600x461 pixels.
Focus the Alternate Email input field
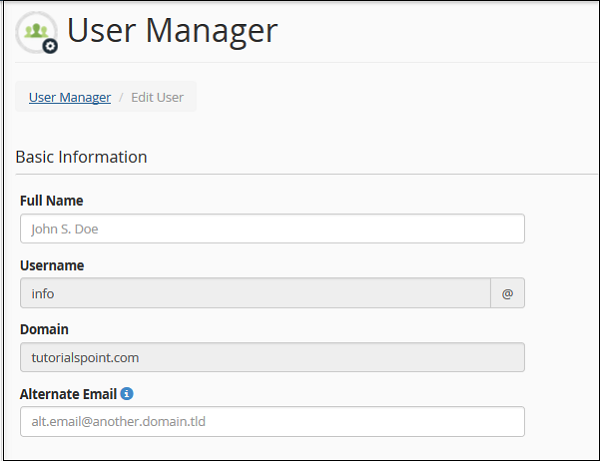tap(272, 421)
